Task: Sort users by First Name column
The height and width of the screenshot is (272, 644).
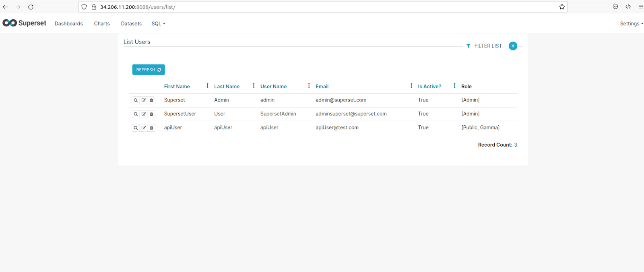Action: [x=177, y=87]
